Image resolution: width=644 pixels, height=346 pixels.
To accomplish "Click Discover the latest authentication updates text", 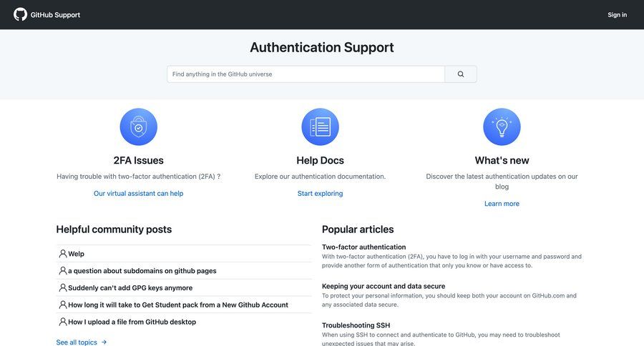I will tap(502, 182).
